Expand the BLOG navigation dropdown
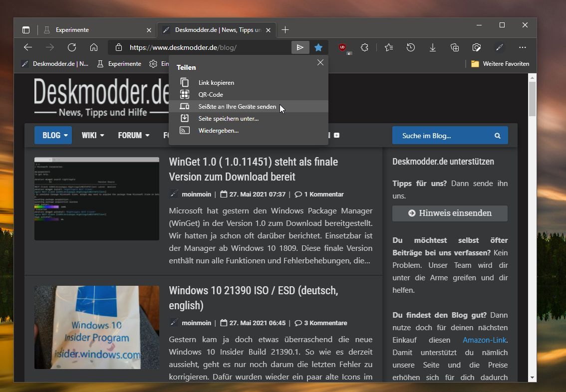 [x=53, y=135]
